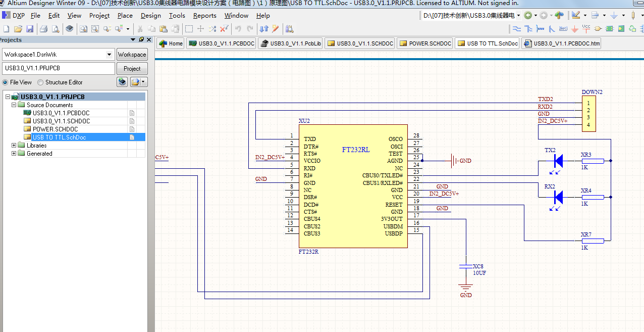Select the Place Part gate icon
The width and height of the screenshot is (644, 332).
(x=598, y=29)
